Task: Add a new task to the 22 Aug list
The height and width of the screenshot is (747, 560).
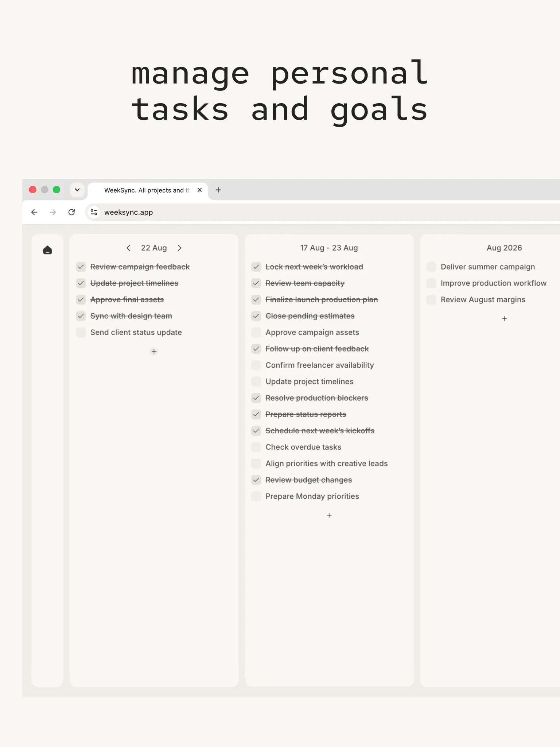Action: [154, 351]
